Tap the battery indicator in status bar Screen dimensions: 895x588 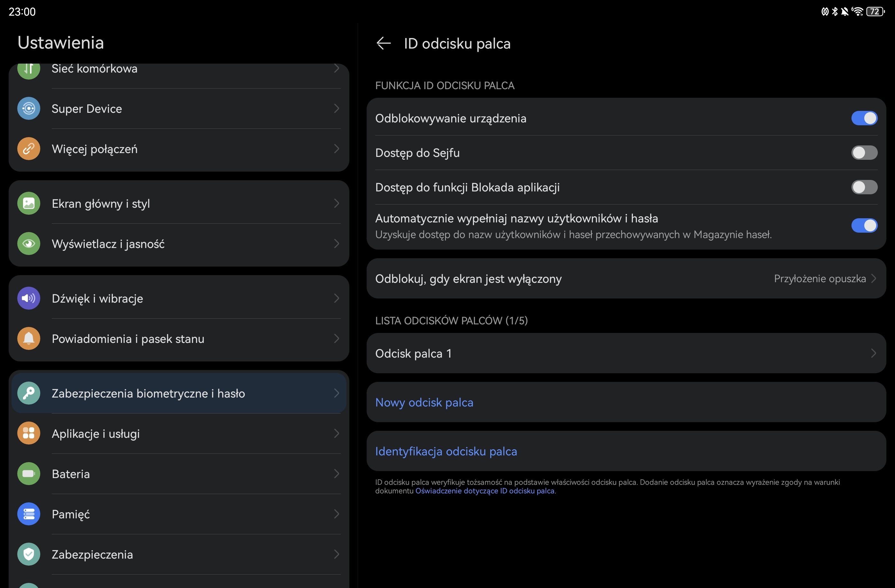point(876,12)
